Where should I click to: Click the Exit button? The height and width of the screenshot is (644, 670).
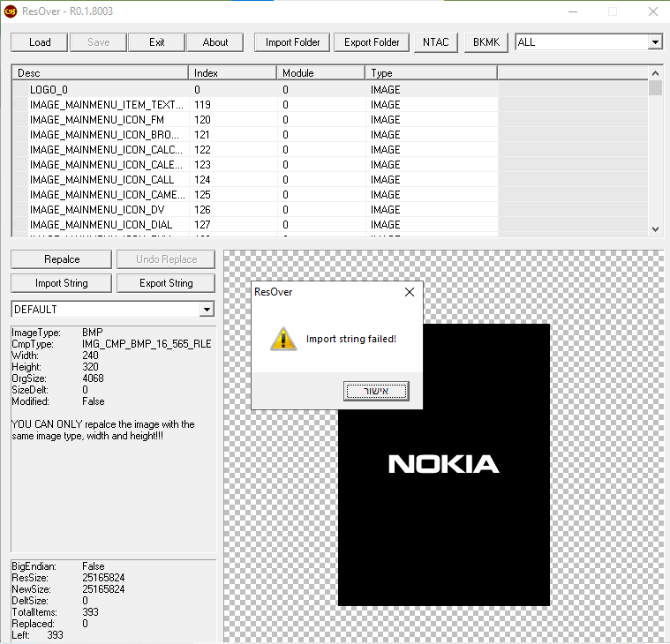coord(156,42)
